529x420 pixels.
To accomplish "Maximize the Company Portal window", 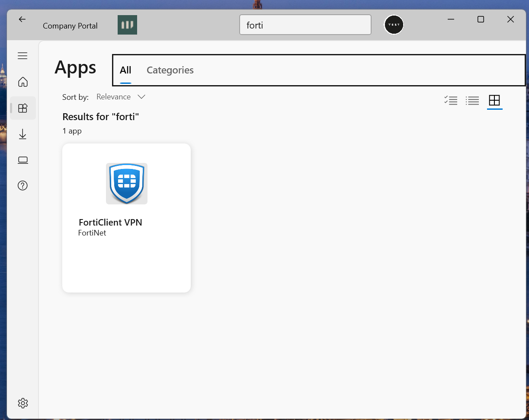I will [x=481, y=19].
